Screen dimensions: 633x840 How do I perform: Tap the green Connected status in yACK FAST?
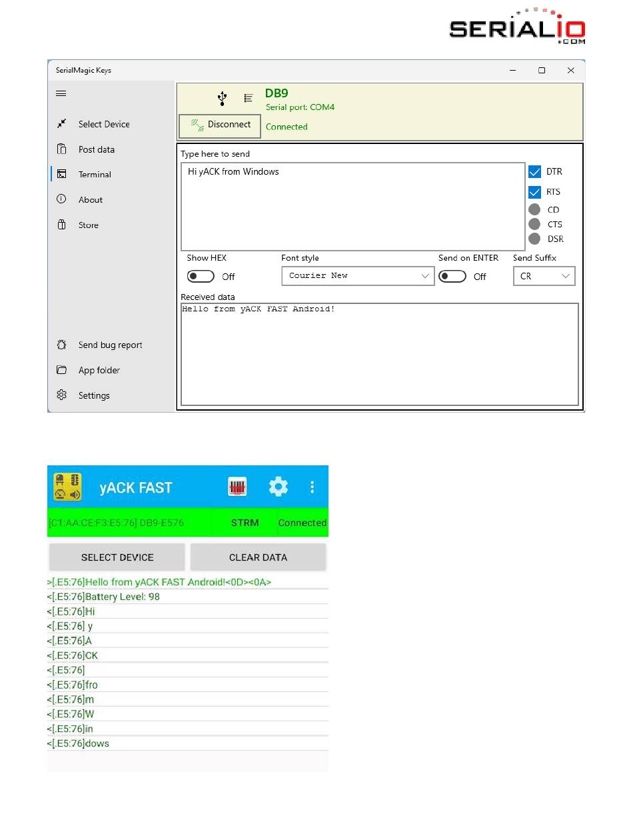click(303, 523)
